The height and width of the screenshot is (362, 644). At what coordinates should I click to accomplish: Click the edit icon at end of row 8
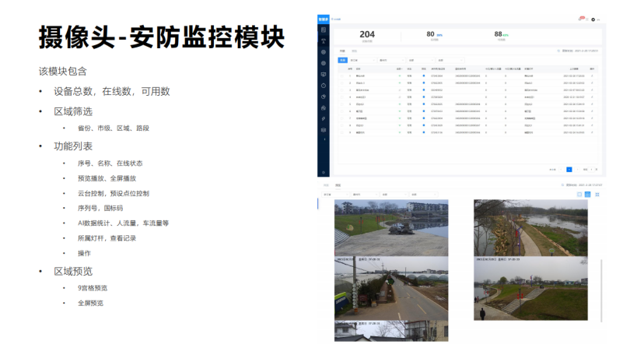point(592,125)
